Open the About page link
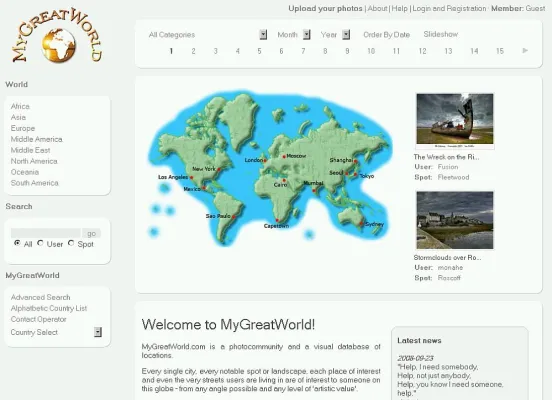The height and width of the screenshot is (400, 552). click(x=377, y=8)
